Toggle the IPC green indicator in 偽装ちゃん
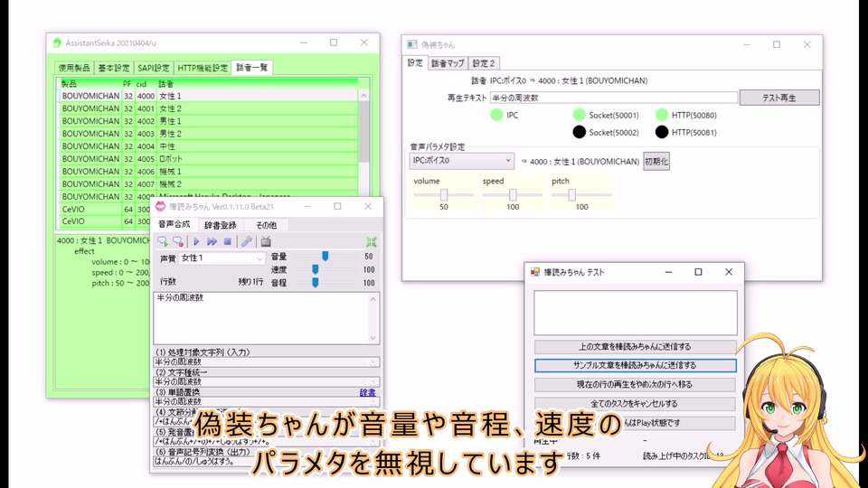Viewport: 868px width, 488px height. click(x=496, y=115)
